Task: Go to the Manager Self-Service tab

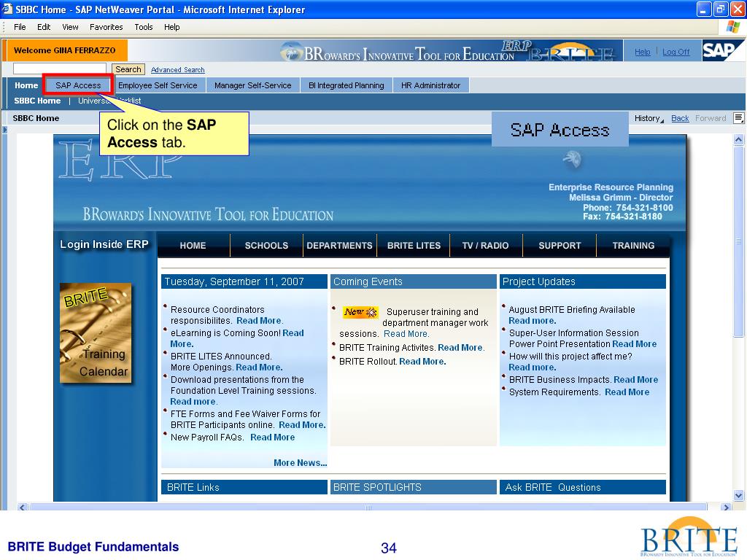Action: point(253,85)
